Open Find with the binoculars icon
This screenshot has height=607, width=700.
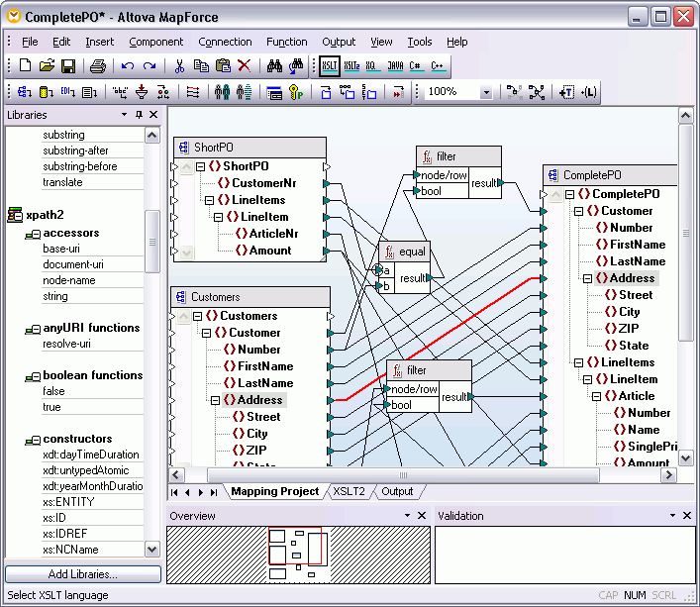point(274,66)
